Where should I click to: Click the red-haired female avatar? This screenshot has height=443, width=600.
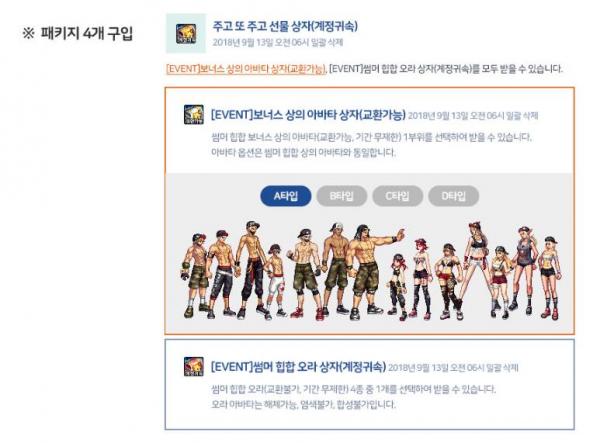coord(421,279)
